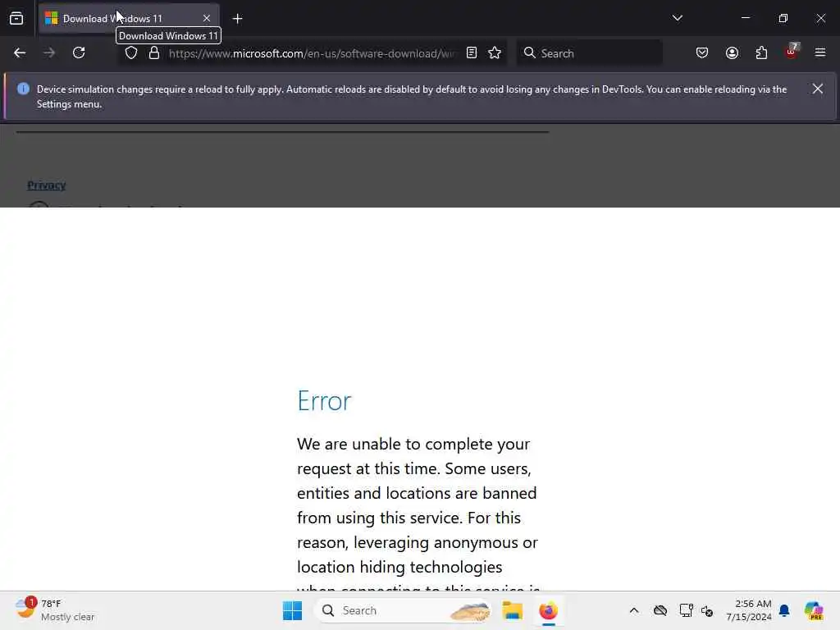Open the Extensions puzzle icon
The height and width of the screenshot is (630, 840).
[x=761, y=52]
